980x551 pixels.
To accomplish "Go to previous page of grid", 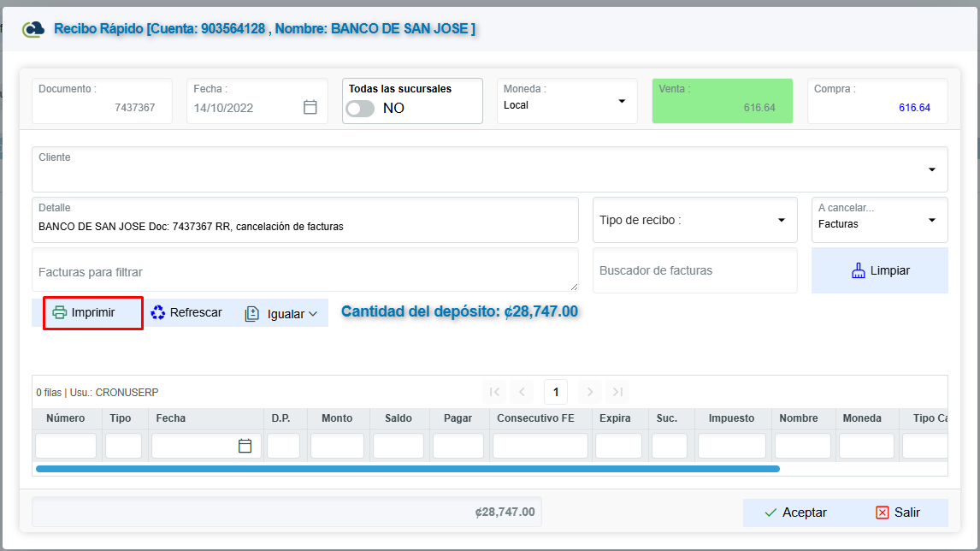I will 522,392.
